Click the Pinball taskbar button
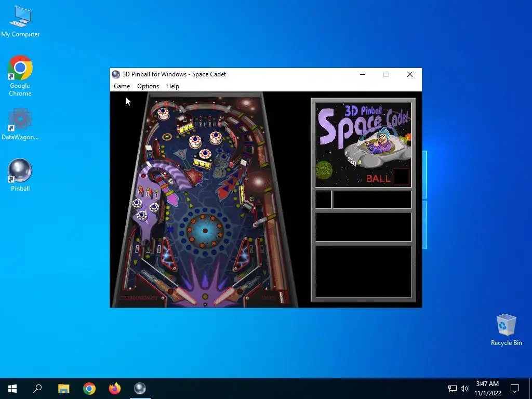 pos(140,389)
